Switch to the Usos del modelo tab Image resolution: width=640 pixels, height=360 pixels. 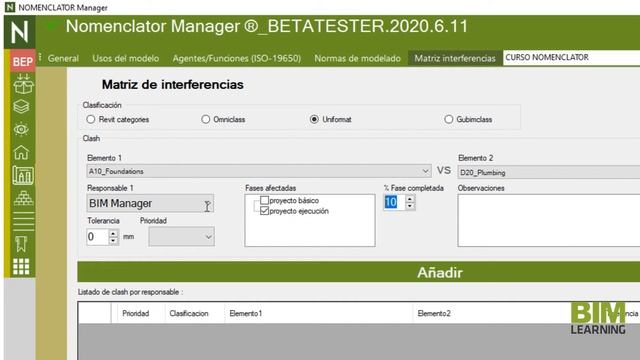[126, 58]
